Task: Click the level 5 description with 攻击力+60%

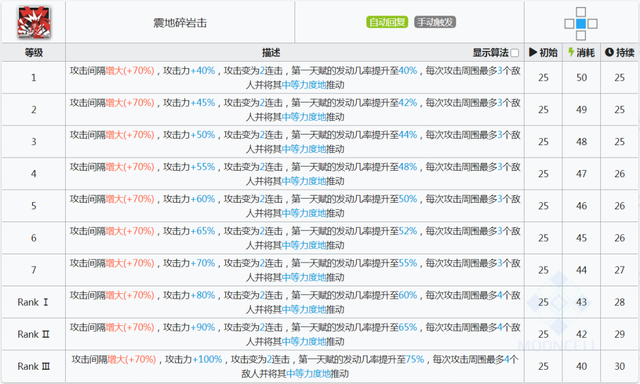Action: point(295,206)
